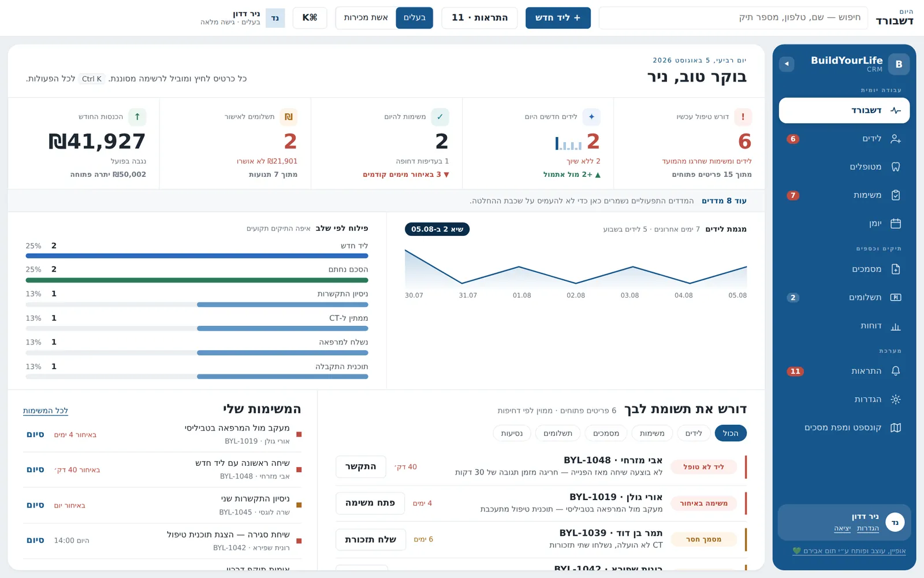Viewport: 924px width, 578px height.
Task: Select the תשלומים filter chip
Action: point(558,433)
